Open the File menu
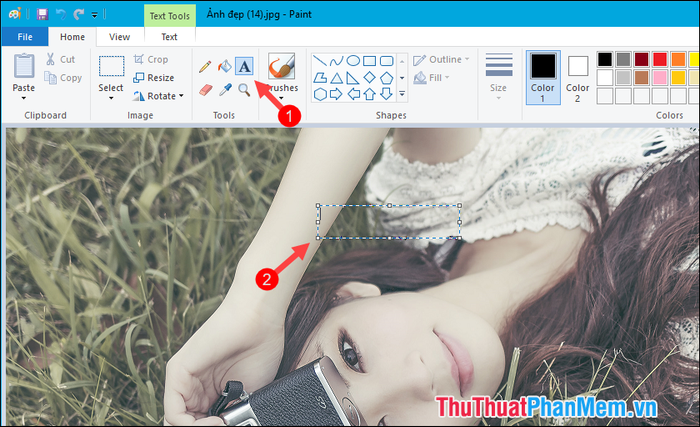The width and height of the screenshot is (700, 427). pyautogui.click(x=25, y=37)
